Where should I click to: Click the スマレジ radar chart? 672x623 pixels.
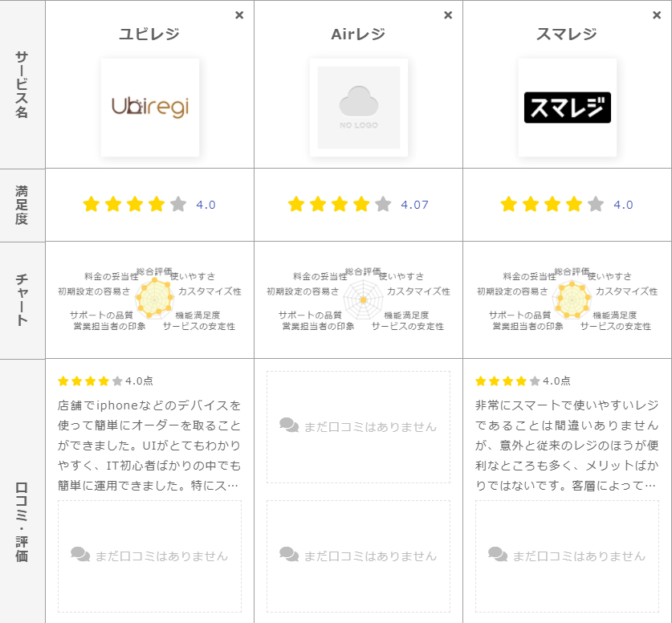coord(572,299)
